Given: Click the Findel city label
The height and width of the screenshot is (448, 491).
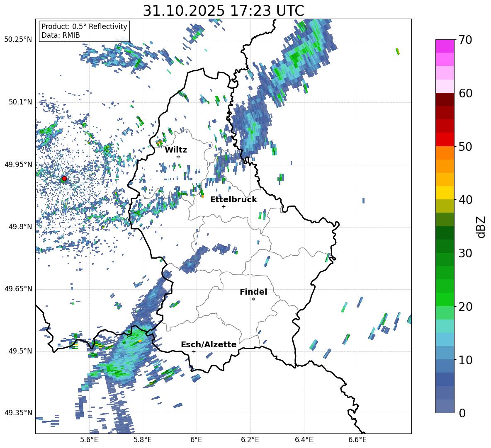Looking at the screenshot, I should pos(253,292).
